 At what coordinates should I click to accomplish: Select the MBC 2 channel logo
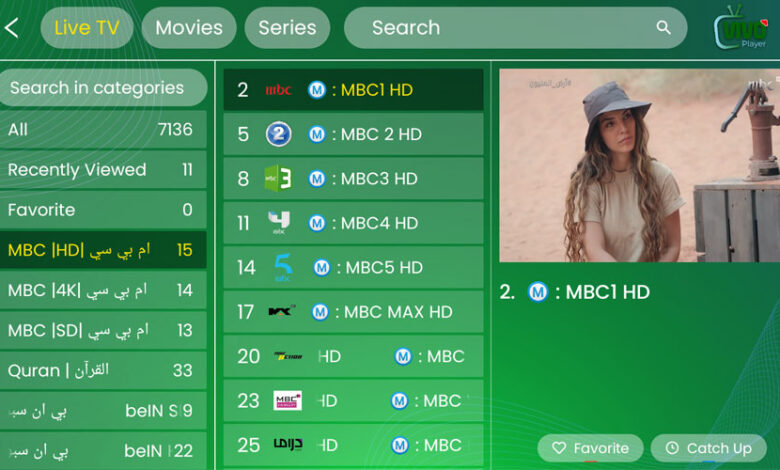[278, 134]
